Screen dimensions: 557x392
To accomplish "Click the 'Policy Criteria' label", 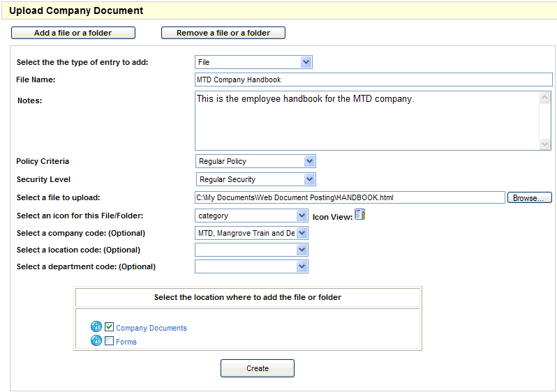I will (x=43, y=161).
